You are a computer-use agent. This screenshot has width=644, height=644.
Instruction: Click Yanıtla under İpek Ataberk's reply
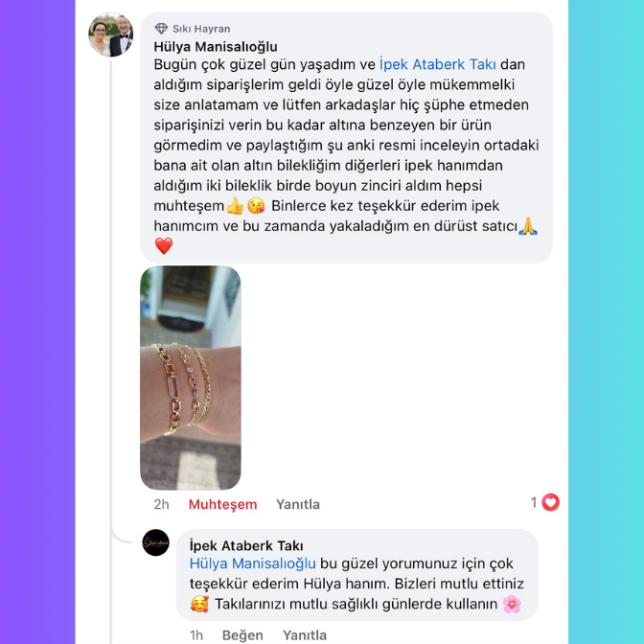click(305, 635)
